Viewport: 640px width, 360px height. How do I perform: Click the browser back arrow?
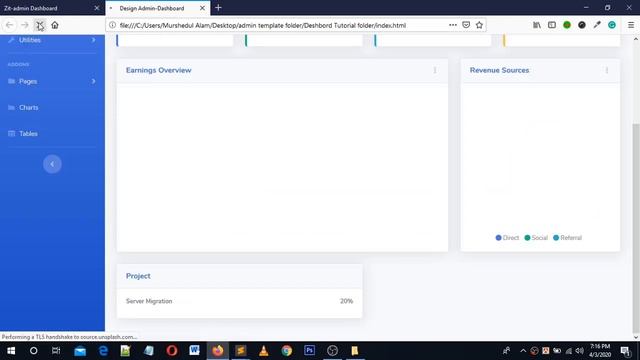[9, 25]
